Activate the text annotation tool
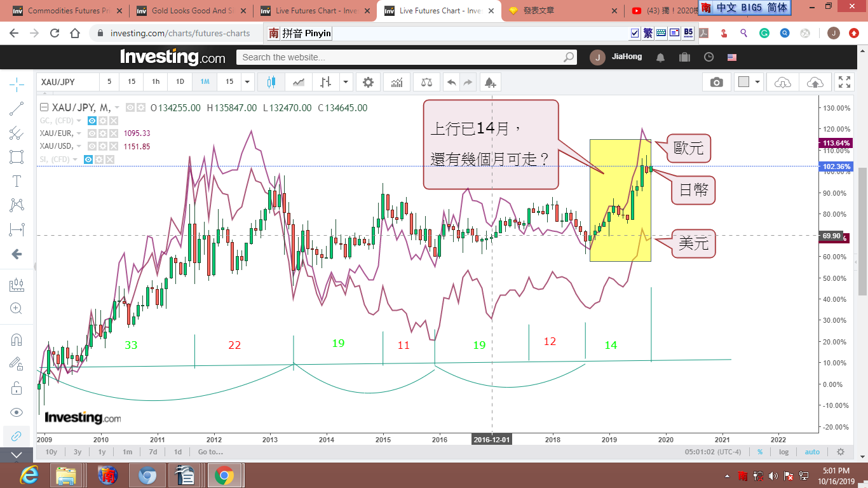The height and width of the screenshot is (488, 868). point(17,181)
